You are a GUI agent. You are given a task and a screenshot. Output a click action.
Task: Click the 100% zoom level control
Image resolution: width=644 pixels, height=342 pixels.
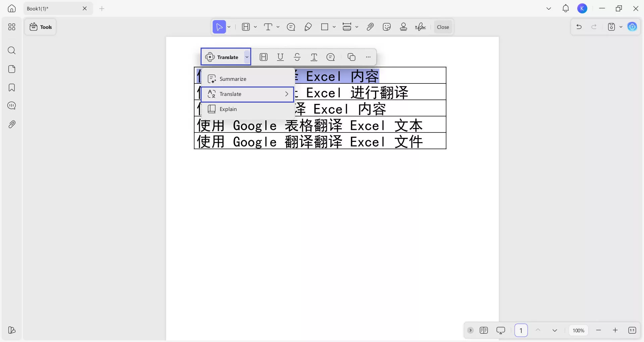pyautogui.click(x=578, y=330)
